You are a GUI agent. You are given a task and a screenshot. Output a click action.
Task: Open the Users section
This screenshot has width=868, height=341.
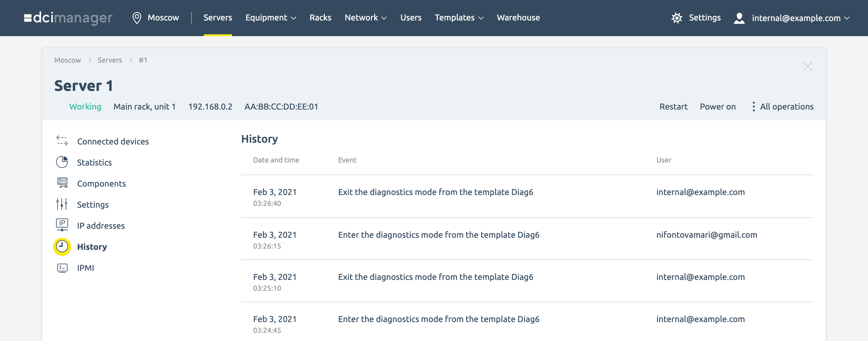[411, 17]
